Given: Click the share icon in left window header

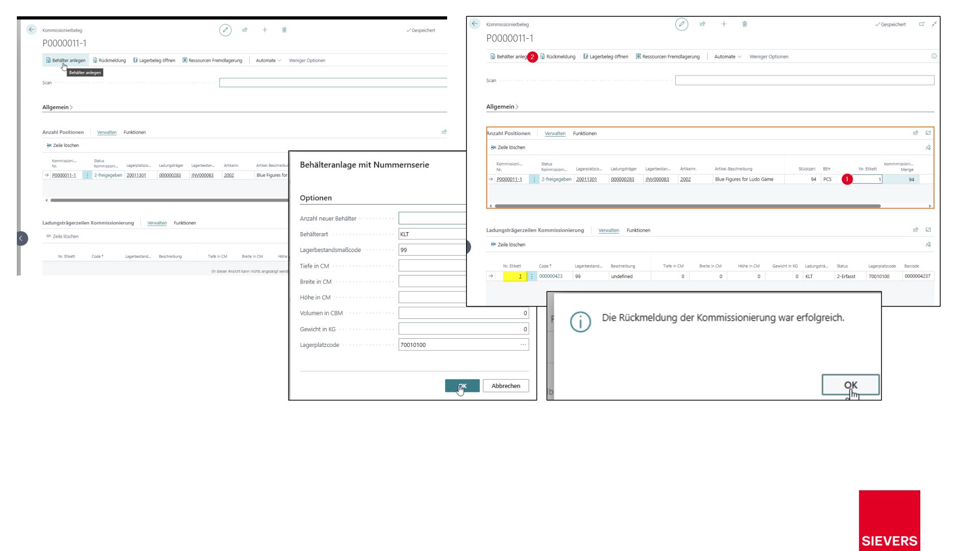Looking at the screenshot, I should coord(245,30).
